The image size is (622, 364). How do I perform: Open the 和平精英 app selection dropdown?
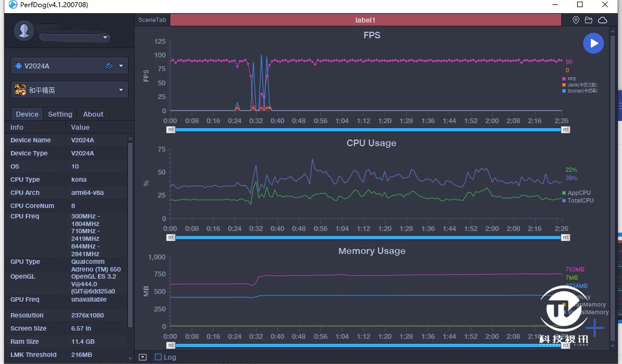121,90
